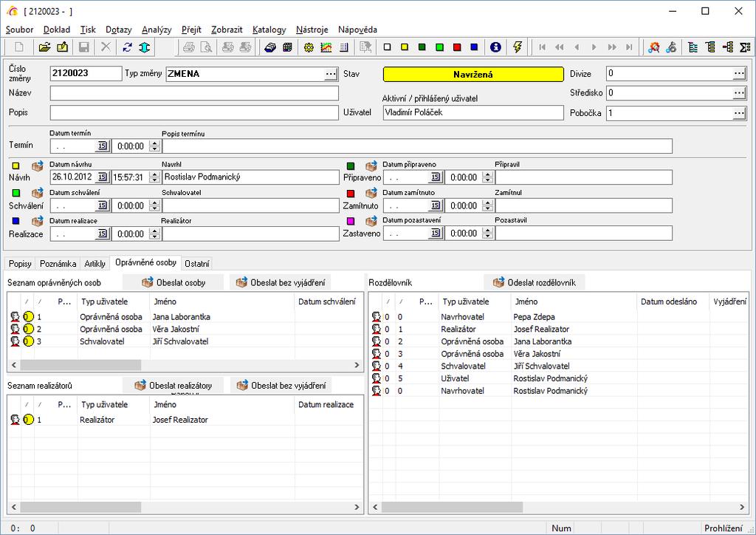This screenshot has height=535, width=756.
Task: Open calendar picker for Datum schválení
Action: coord(102,205)
